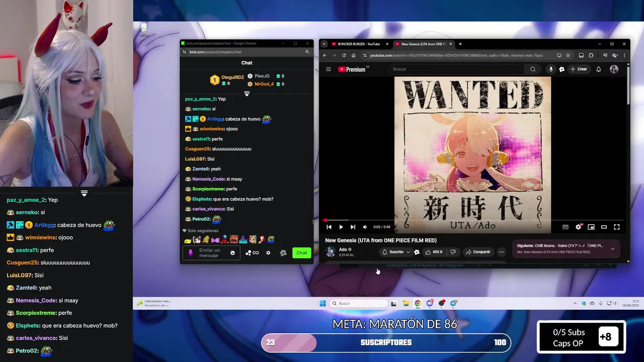The image size is (644, 362).
Task: Show hidden system tray icons chevron
Action: click(575, 303)
